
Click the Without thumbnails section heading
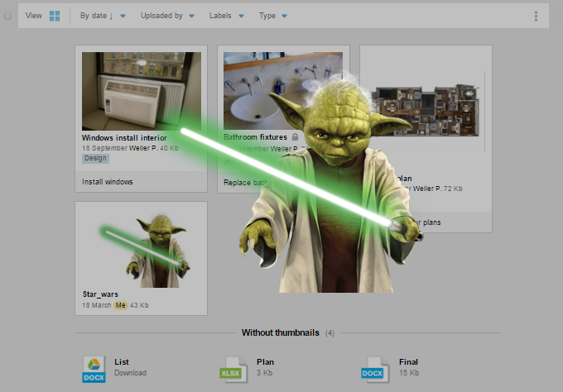(x=281, y=332)
